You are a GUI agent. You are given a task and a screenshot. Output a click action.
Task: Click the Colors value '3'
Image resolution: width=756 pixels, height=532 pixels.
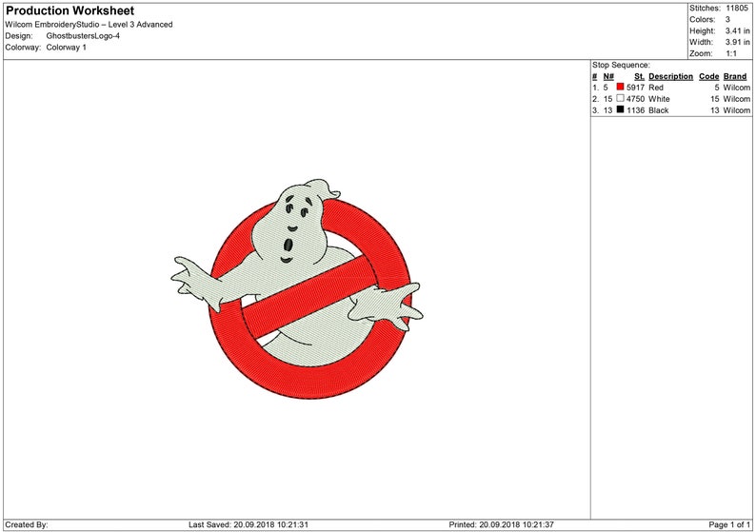point(727,20)
